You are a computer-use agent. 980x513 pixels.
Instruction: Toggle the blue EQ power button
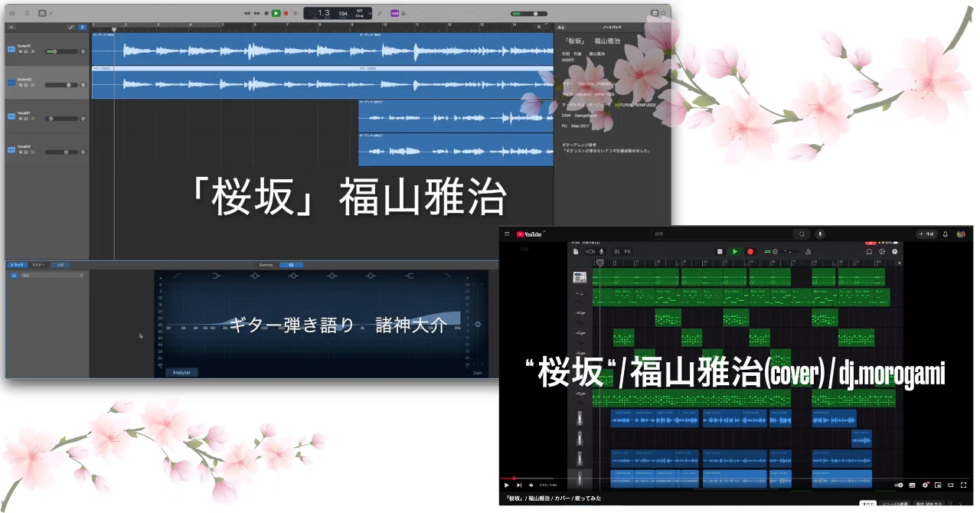(x=14, y=275)
